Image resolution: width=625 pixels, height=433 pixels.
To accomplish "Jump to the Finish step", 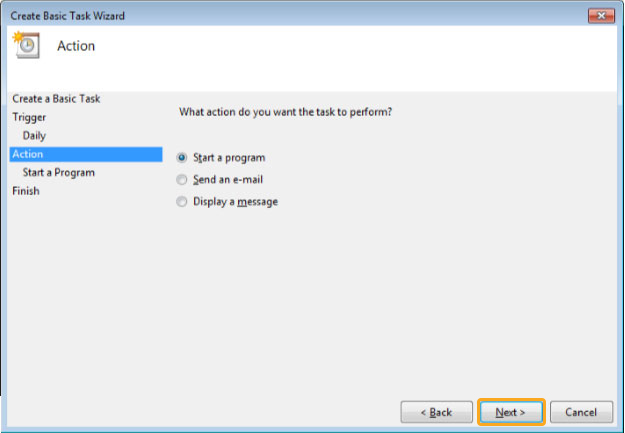I will 26,191.
